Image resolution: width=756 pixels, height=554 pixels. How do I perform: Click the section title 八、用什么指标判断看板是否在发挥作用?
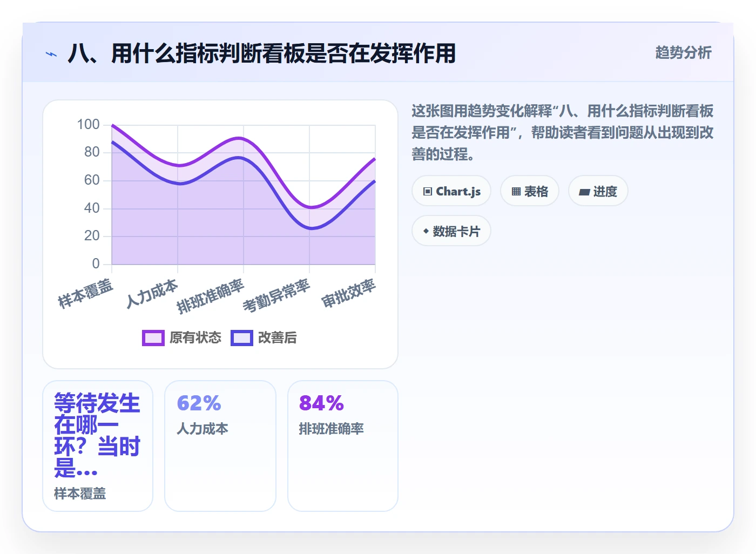click(x=262, y=53)
